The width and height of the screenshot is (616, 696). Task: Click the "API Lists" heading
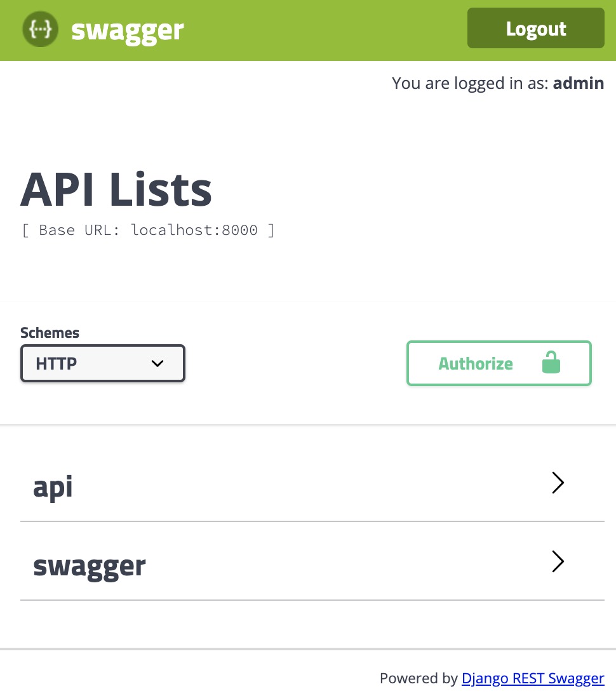click(116, 189)
